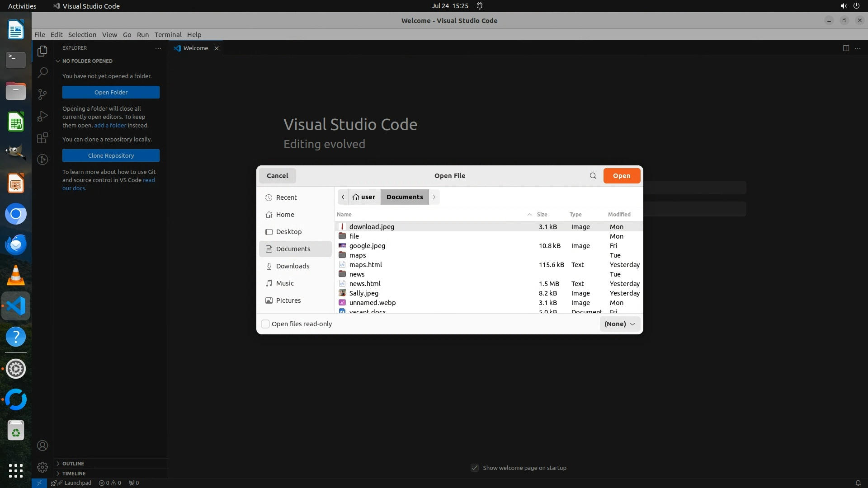Click problems errors and warnings status indicator

coord(110,483)
